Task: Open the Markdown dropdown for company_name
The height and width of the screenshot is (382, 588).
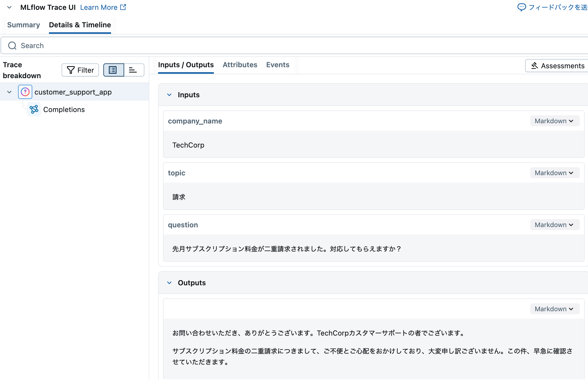Action: click(554, 121)
